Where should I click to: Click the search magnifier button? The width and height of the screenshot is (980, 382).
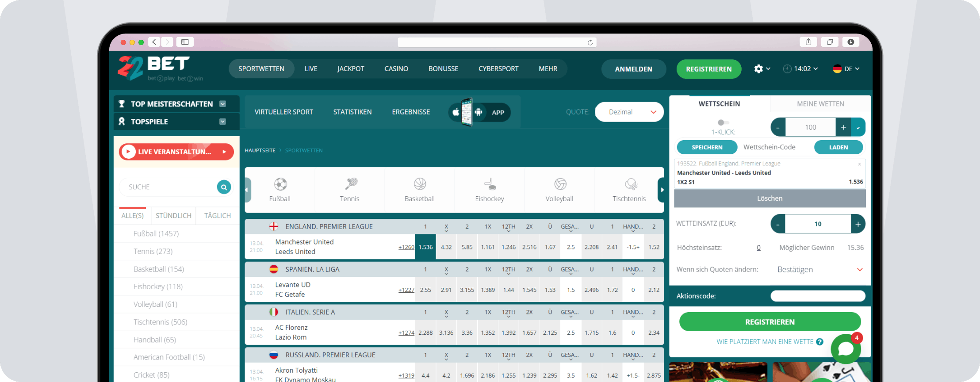tap(224, 187)
